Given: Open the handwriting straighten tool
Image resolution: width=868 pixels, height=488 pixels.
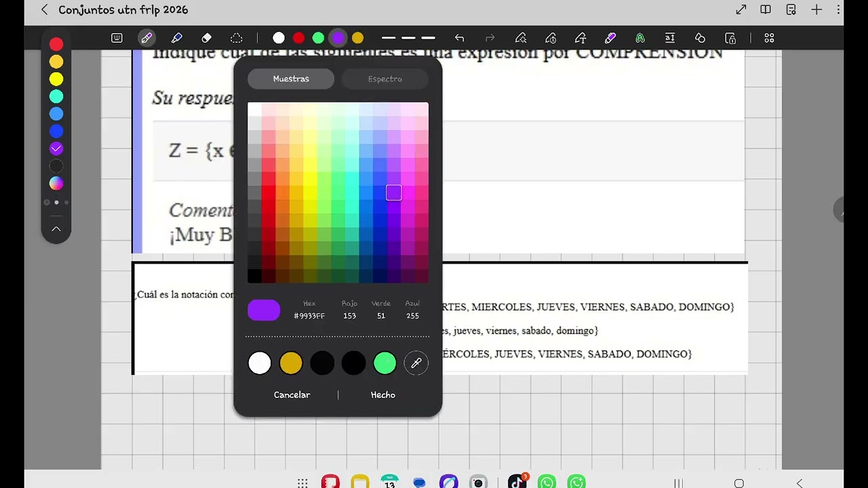Looking at the screenshot, I should tap(551, 38).
